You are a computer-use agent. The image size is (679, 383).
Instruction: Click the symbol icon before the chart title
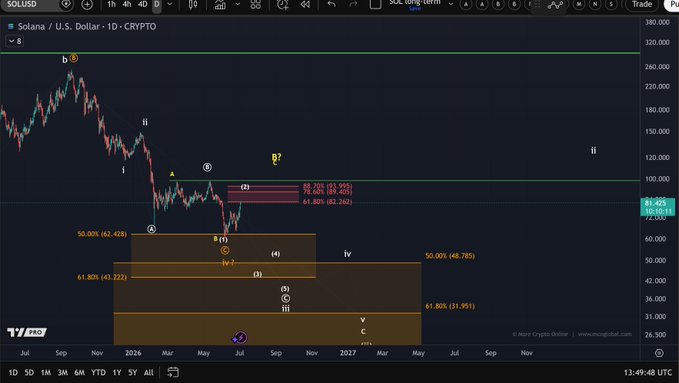(x=11, y=26)
